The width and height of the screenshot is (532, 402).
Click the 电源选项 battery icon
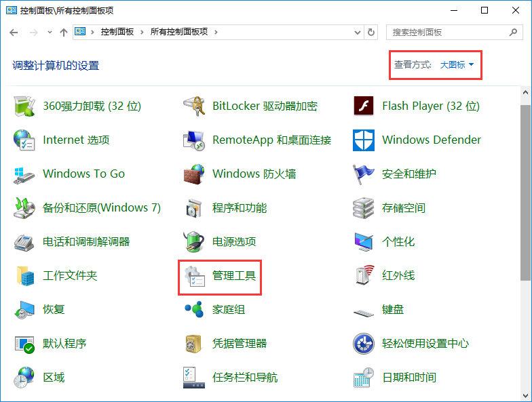[194, 242]
